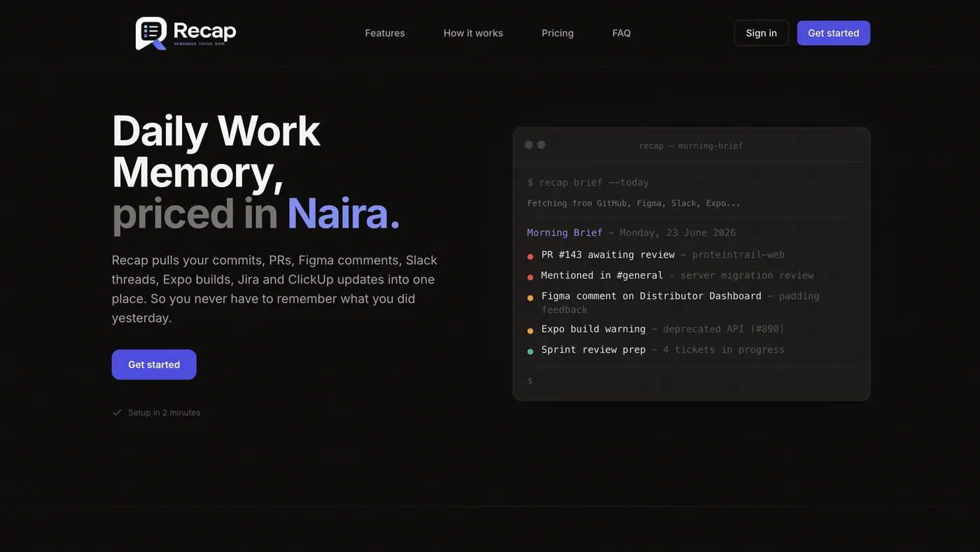Open the FAQ nav link
The height and width of the screenshot is (552, 980).
(x=622, y=33)
